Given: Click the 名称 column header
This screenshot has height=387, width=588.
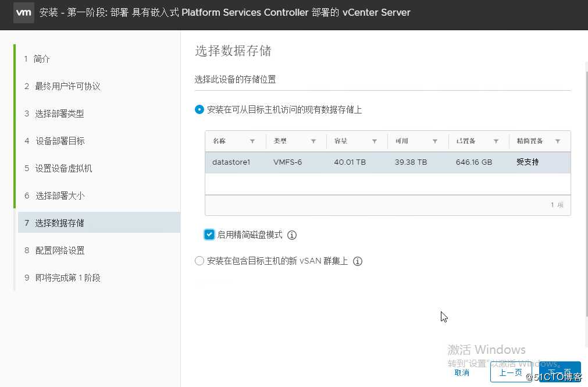Looking at the screenshot, I should pos(219,141).
